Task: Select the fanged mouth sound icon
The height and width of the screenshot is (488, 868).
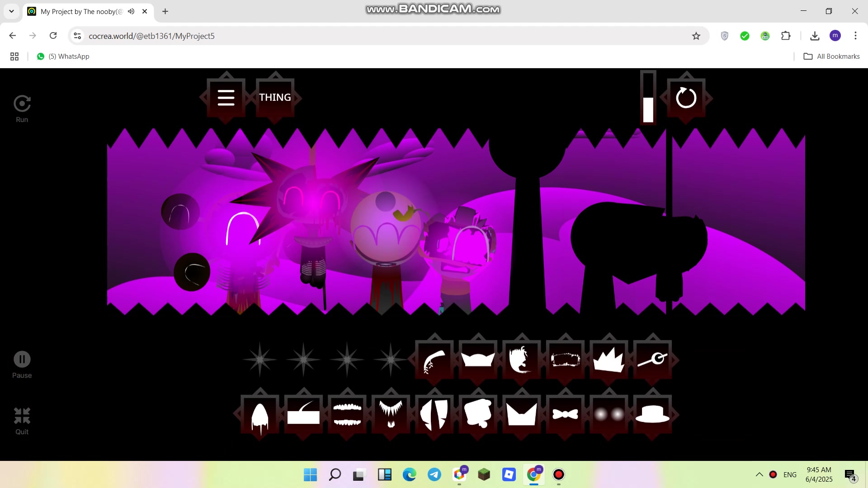Action: point(391,414)
